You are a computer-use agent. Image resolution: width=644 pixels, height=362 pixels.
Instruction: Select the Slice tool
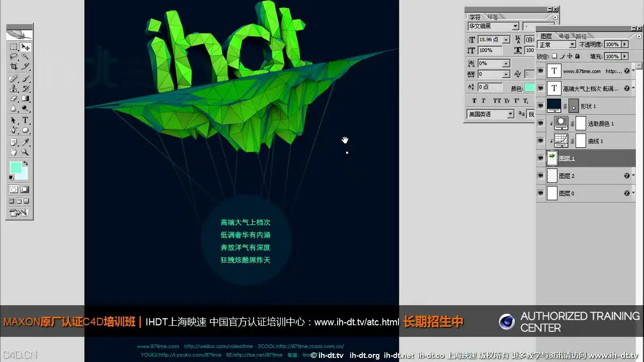25,66
